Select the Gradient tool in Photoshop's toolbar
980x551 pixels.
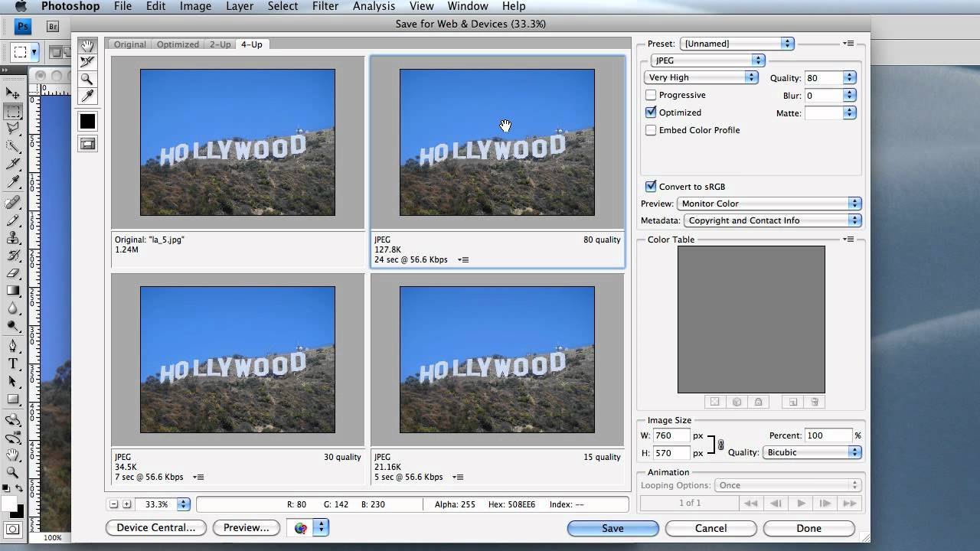click(x=13, y=291)
